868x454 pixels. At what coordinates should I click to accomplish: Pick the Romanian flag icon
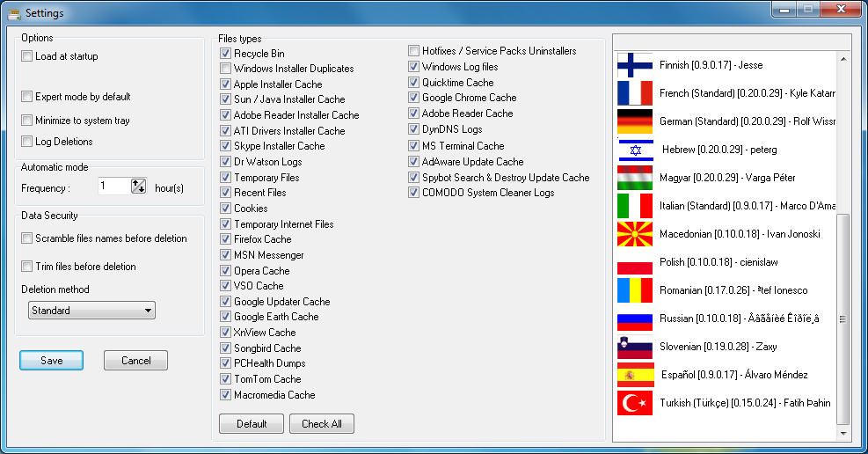click(635, 290)
